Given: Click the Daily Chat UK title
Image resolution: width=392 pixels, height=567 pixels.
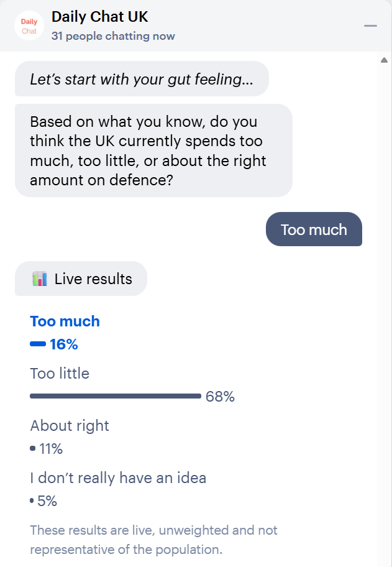Looking at the screenshot, I should click(x=99, y=17).
